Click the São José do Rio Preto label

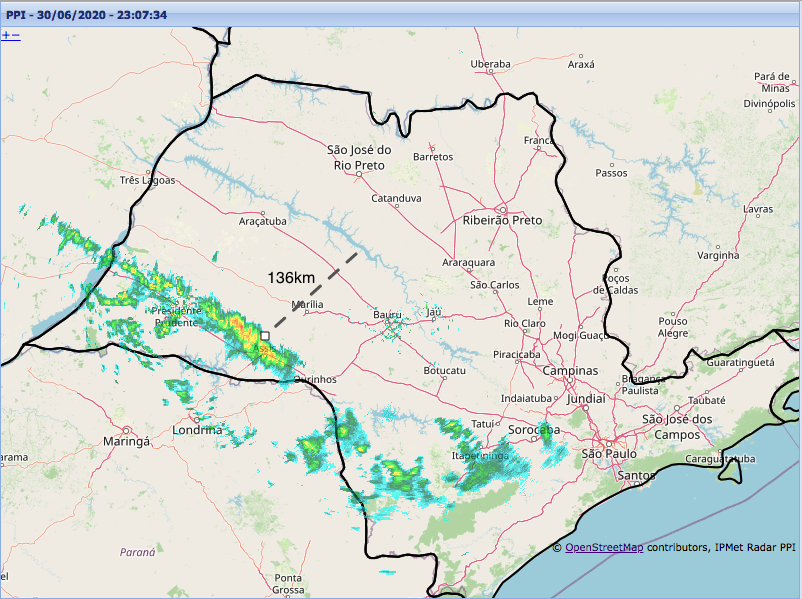click(359, 157)
